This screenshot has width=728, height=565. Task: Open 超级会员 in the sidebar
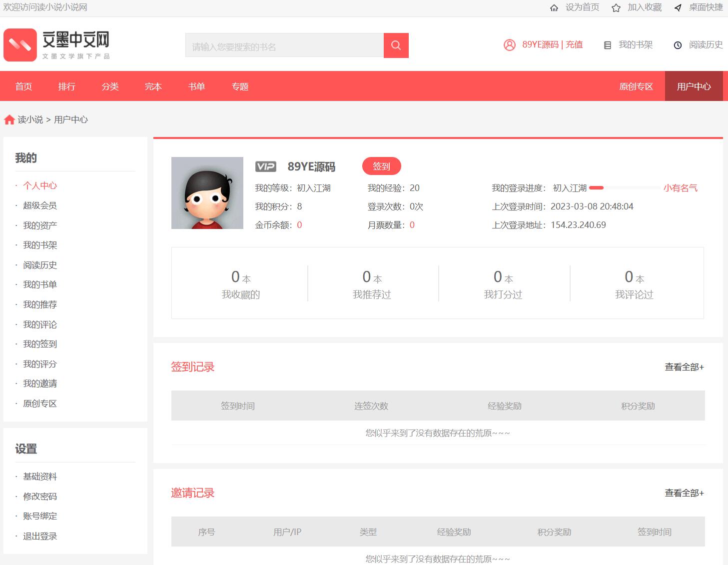coord(40,205)
